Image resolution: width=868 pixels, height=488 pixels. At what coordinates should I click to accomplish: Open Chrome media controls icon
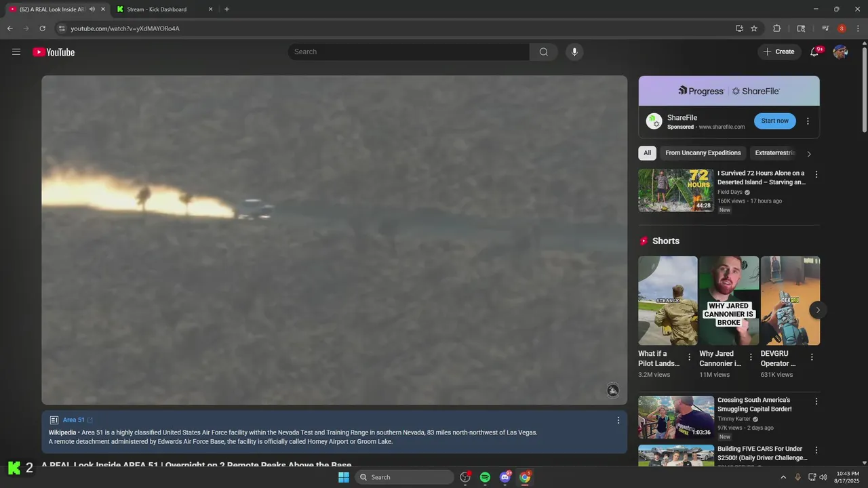[x=825, y=28]
